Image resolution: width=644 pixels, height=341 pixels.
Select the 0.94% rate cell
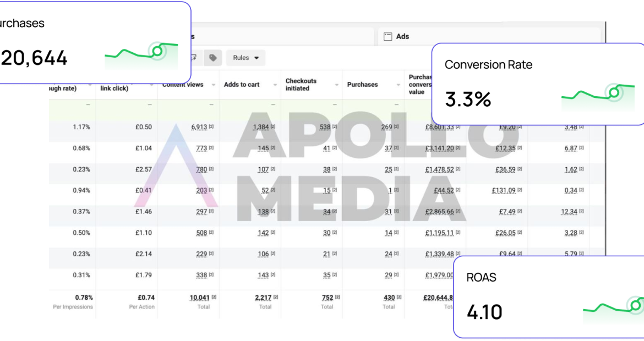click(81, 190)
